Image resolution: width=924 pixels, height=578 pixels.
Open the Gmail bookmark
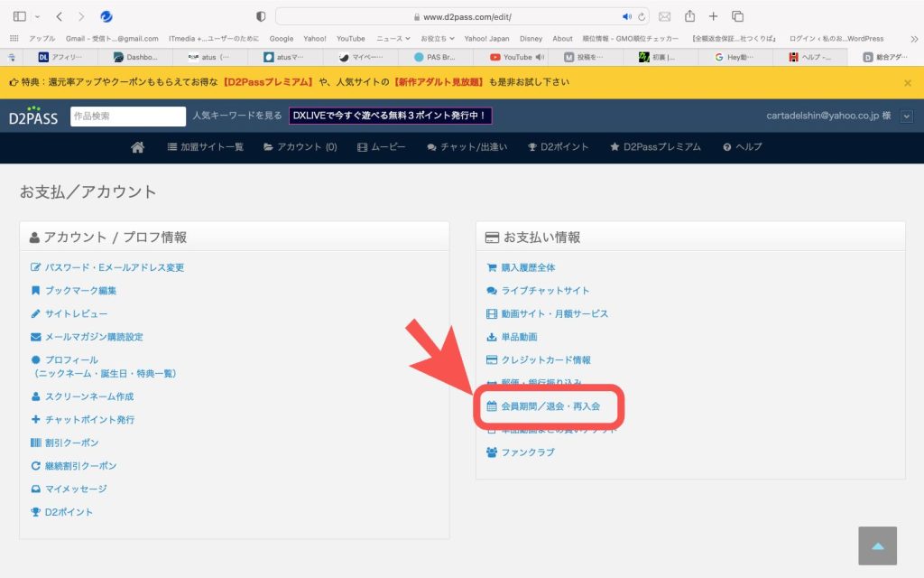point(112,38)
